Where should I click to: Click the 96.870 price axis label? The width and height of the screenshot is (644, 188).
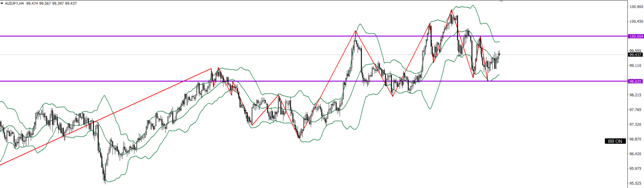coord(635,139)
